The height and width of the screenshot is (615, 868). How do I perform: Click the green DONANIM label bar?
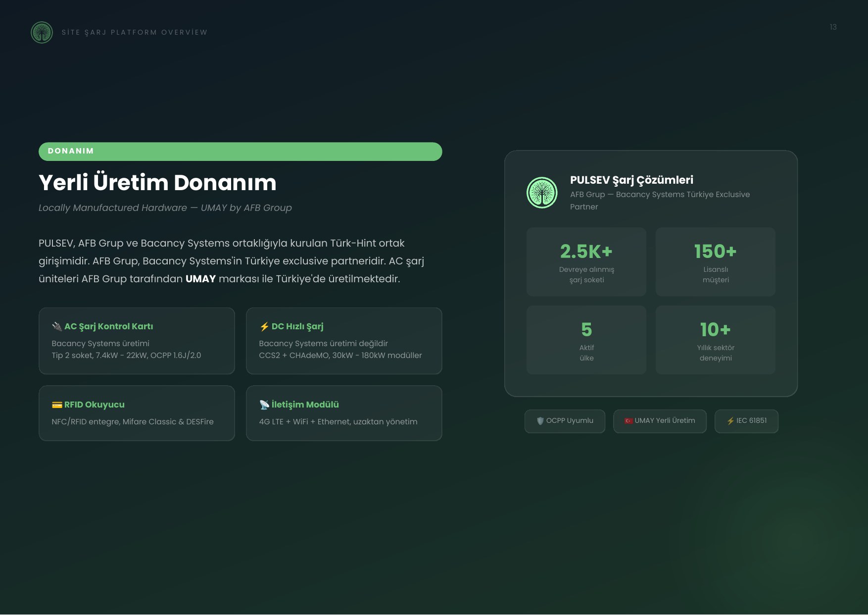coord(241,152)
